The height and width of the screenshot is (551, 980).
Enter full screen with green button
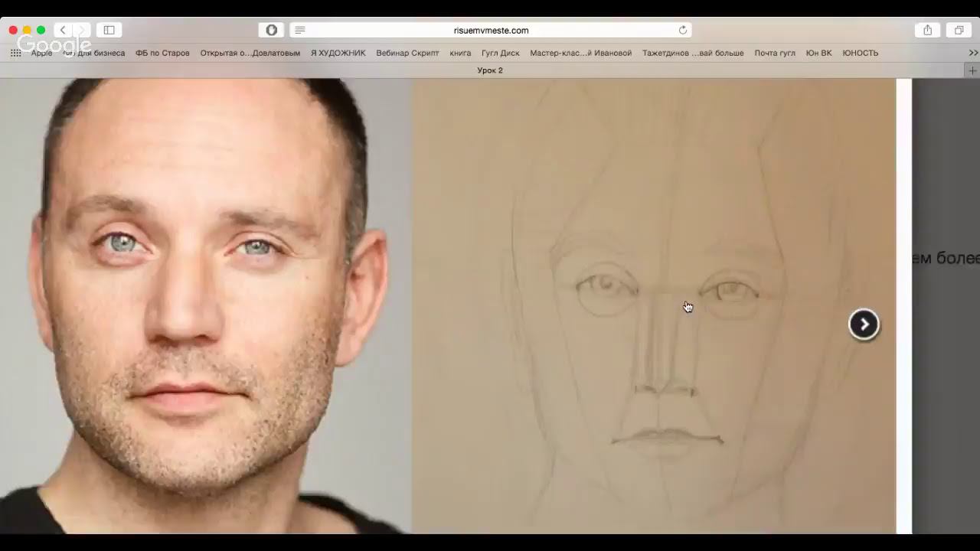(x=41, y=30)
